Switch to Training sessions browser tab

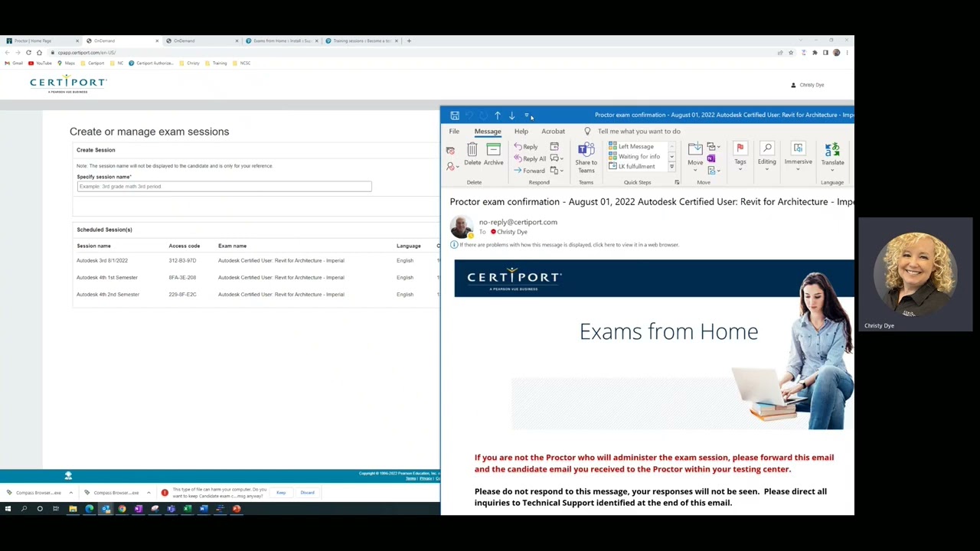[361, 41]
